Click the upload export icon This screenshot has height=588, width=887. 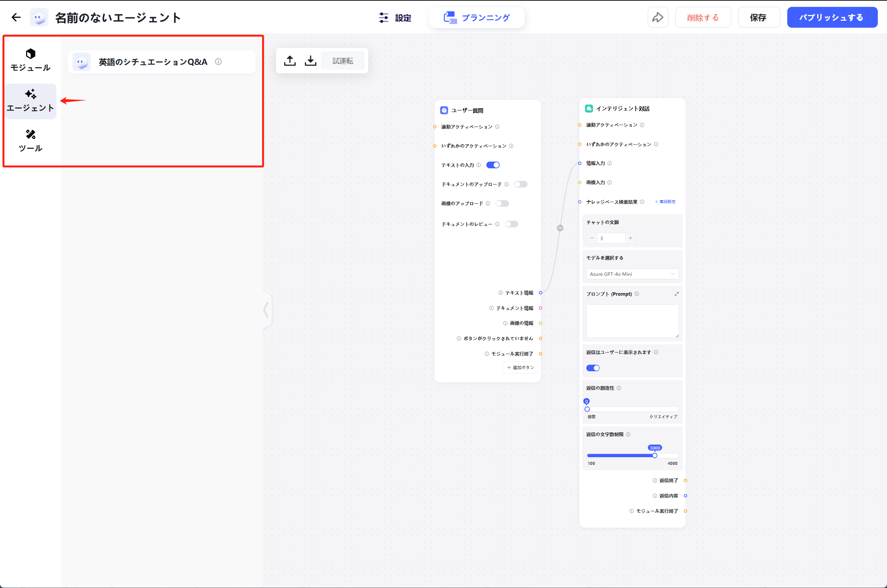click(x=290, y=61)
